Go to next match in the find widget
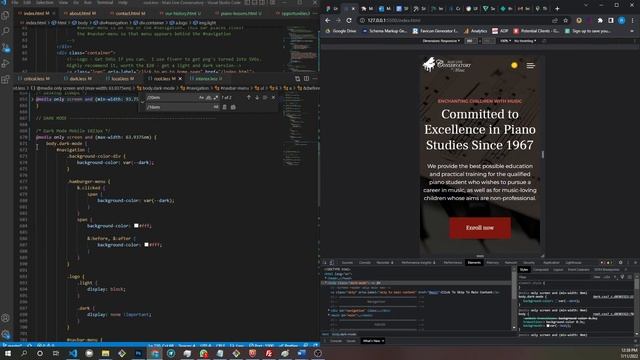The height and width of the screenshot is (360, 640). click(x=257, y=98)
